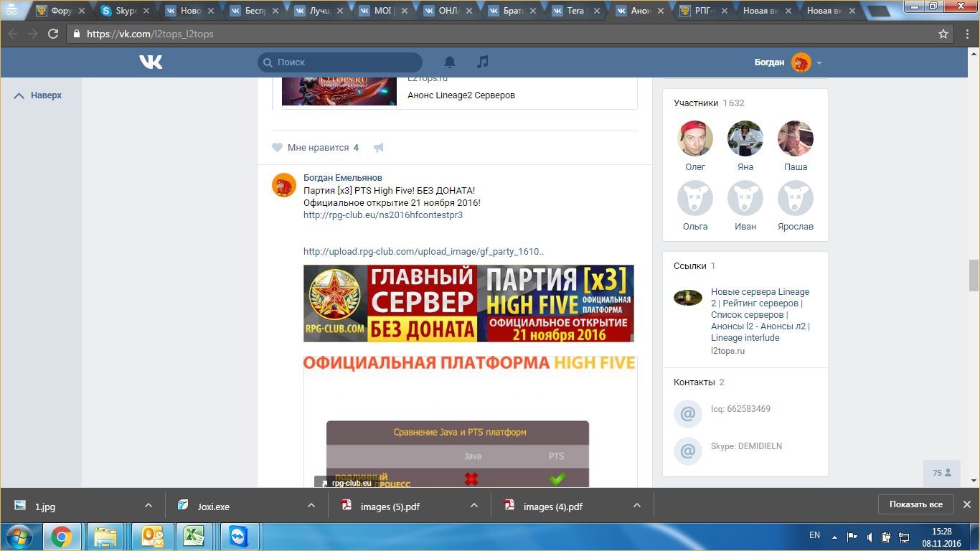Expand options for 1.jpg download
This screenshot has width=980, height=551.
[x=149, y=506]
